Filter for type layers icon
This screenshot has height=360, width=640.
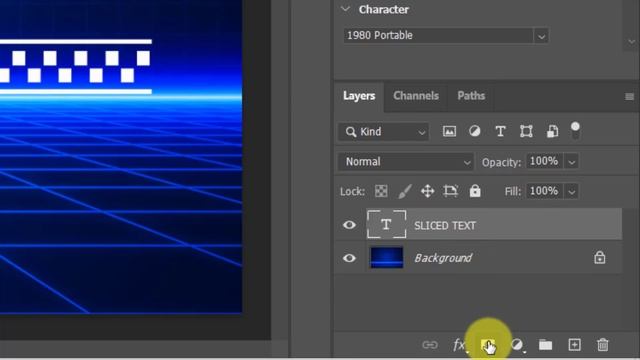500,131
